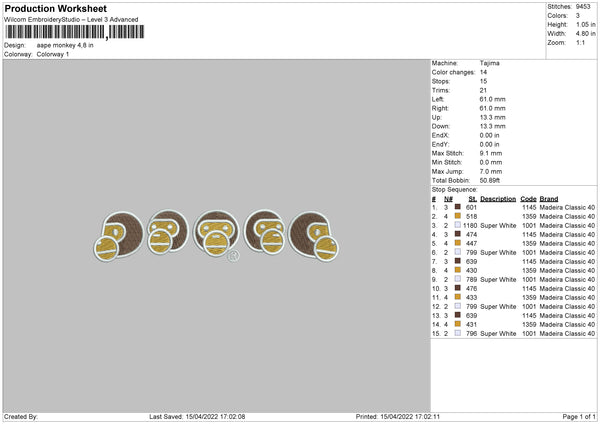Click the 'Code' column header

[528, 199]
